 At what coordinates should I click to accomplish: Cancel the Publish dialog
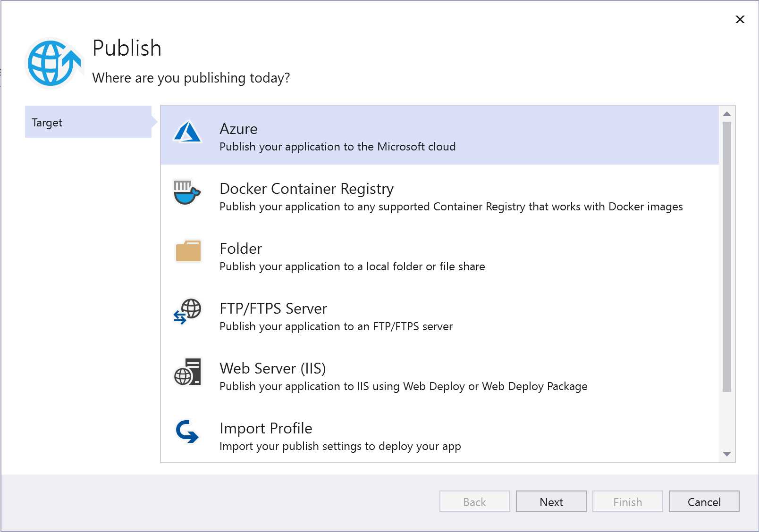coord(704,501)
